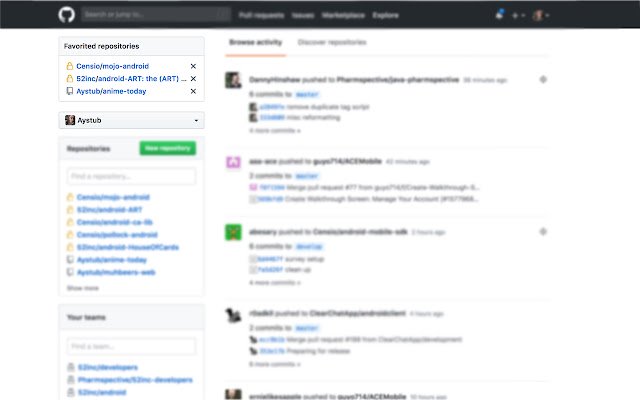
Task: Remove Censio/mojo-android from favorites
Action: [x=193, y=66]
